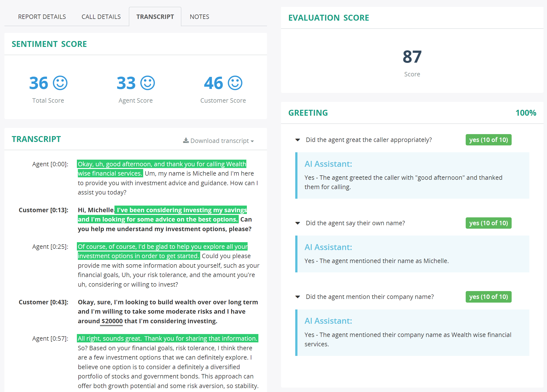Click the SENTIMENT SCORE heading

click(x=49, y=44)
